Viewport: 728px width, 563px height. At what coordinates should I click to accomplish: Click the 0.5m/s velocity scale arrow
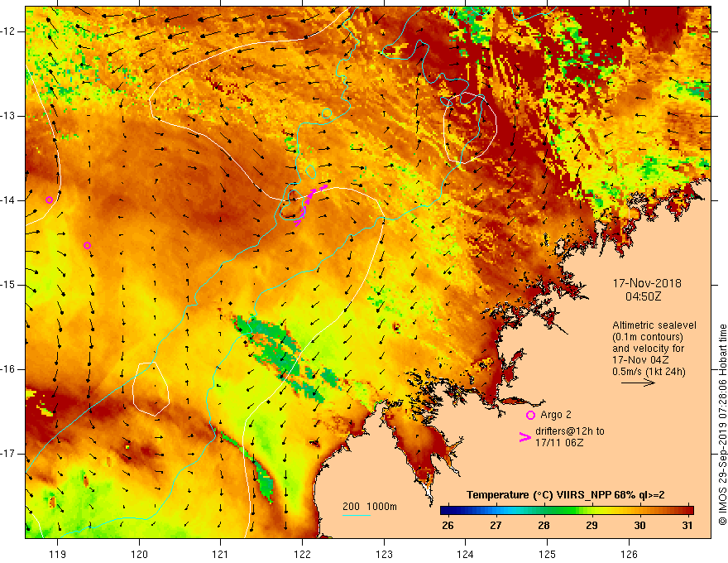coord(638,383)
